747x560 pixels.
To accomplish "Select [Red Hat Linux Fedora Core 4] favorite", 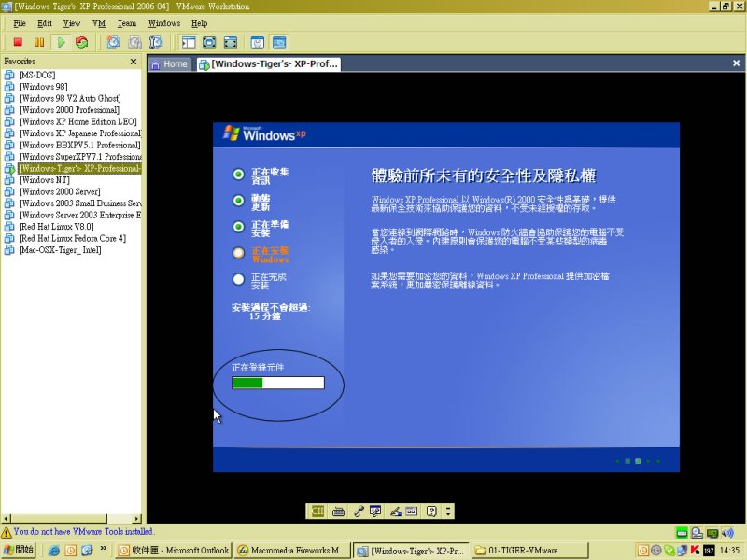I will pos(73,238).
